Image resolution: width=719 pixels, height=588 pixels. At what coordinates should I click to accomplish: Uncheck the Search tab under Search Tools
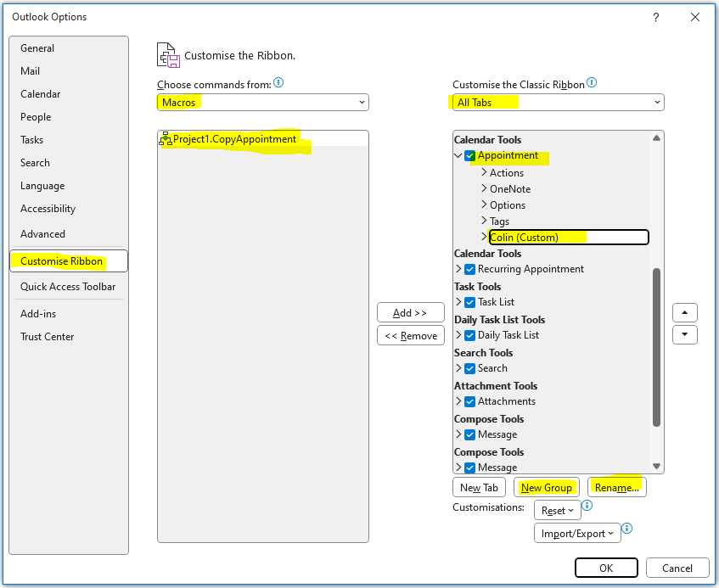point(469,368)
